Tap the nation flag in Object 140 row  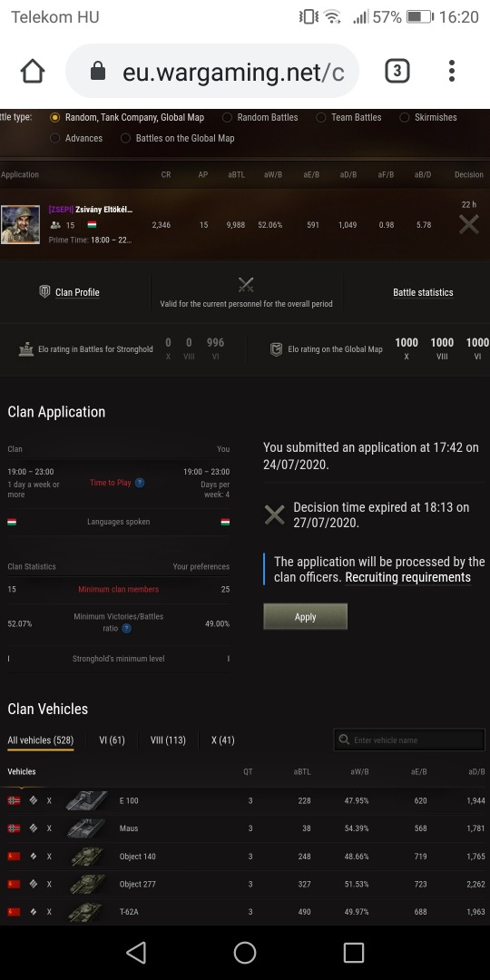[x=14, y=857]
